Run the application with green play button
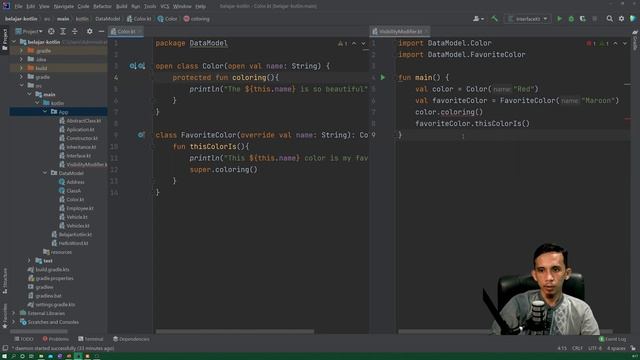Screen dimensions: 640x360 coord(560,19)
